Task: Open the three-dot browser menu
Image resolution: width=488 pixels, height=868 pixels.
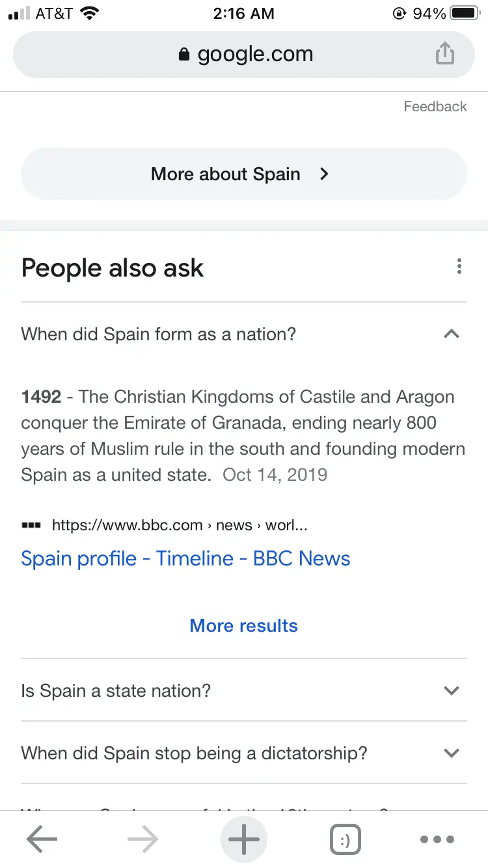Action: (x=437, y=839)
